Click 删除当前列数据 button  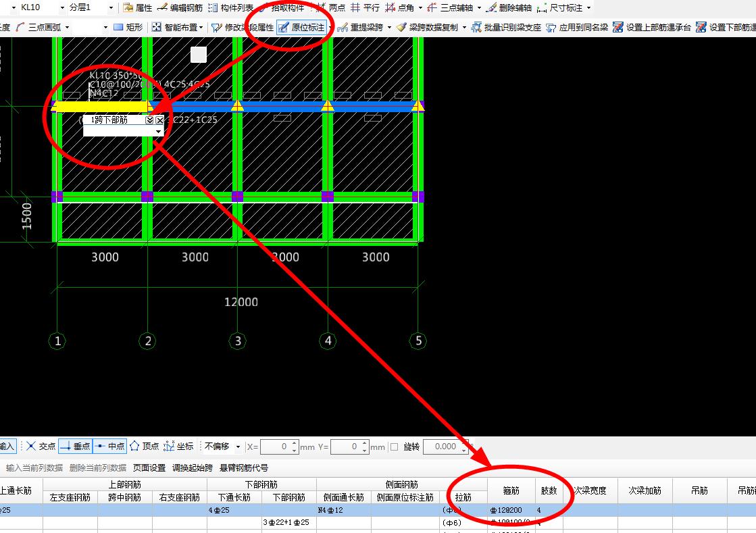click(98, 467)
